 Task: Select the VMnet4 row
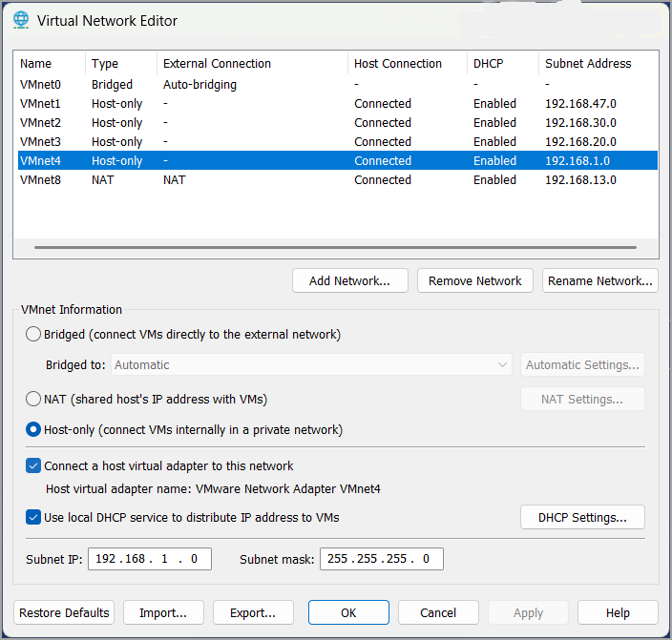click(x=336, y=160)
